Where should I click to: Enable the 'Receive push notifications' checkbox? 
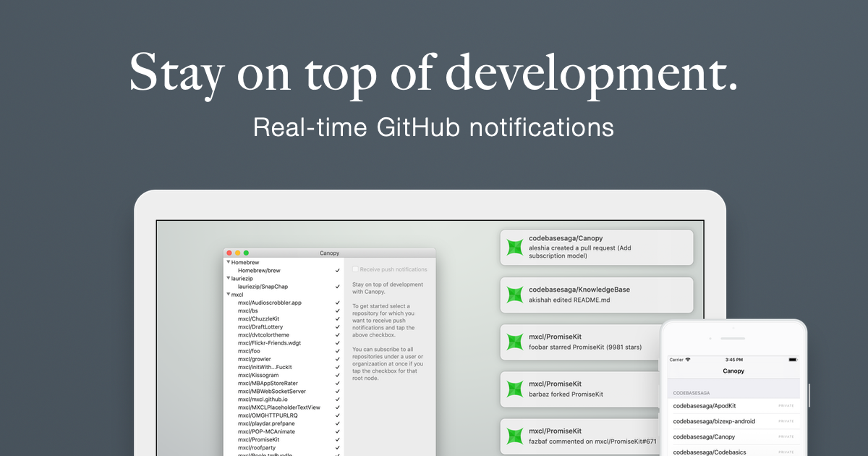tap(355, 269)
